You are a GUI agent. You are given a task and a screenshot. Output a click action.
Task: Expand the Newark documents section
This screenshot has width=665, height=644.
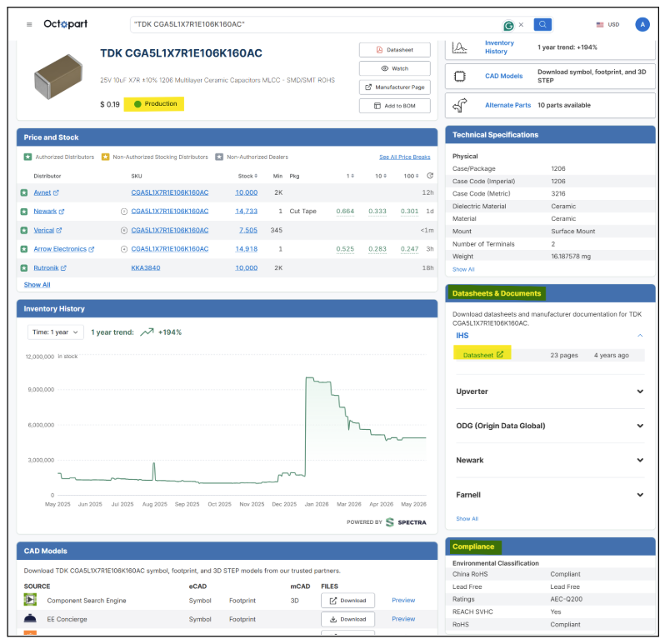640,460
